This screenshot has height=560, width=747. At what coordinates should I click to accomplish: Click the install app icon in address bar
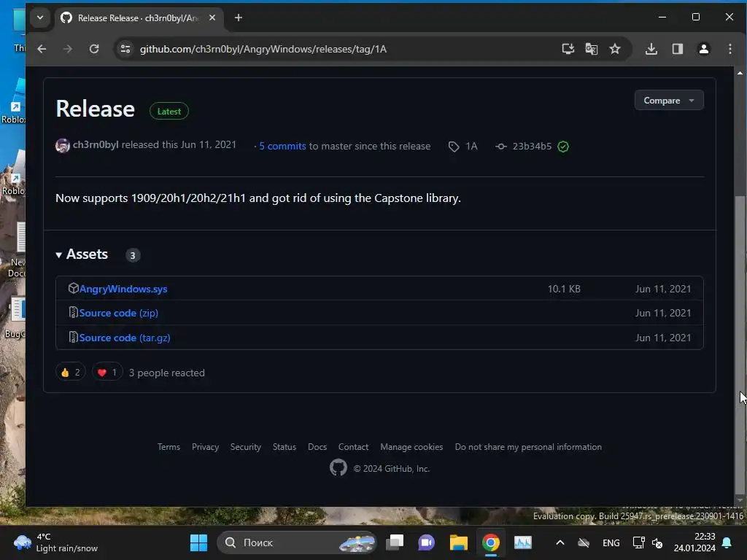point(568,49)
